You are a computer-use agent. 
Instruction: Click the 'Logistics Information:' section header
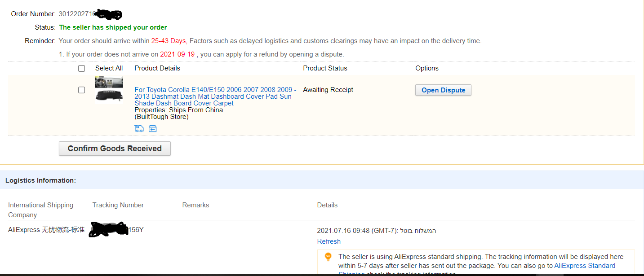click(x=40, y=180)
